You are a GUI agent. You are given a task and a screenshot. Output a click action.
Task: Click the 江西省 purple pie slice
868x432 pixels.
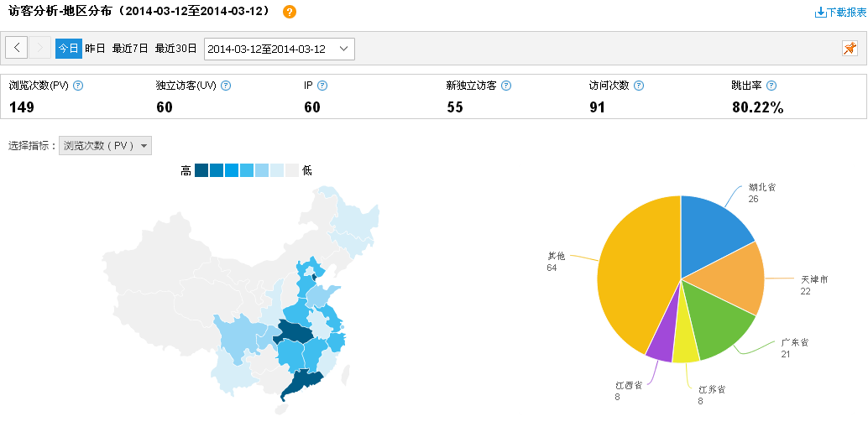pyautogui.click(x=664, y=337)
